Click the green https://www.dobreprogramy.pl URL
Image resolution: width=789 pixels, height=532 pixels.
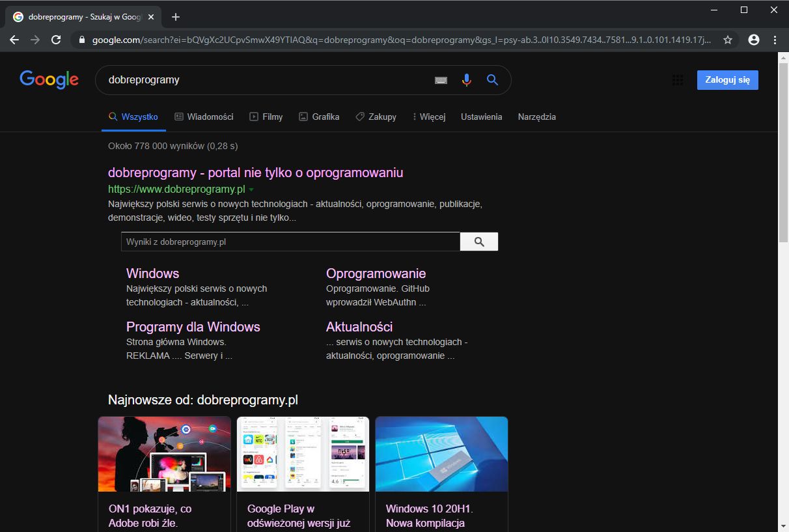click(x=176, y=189)
